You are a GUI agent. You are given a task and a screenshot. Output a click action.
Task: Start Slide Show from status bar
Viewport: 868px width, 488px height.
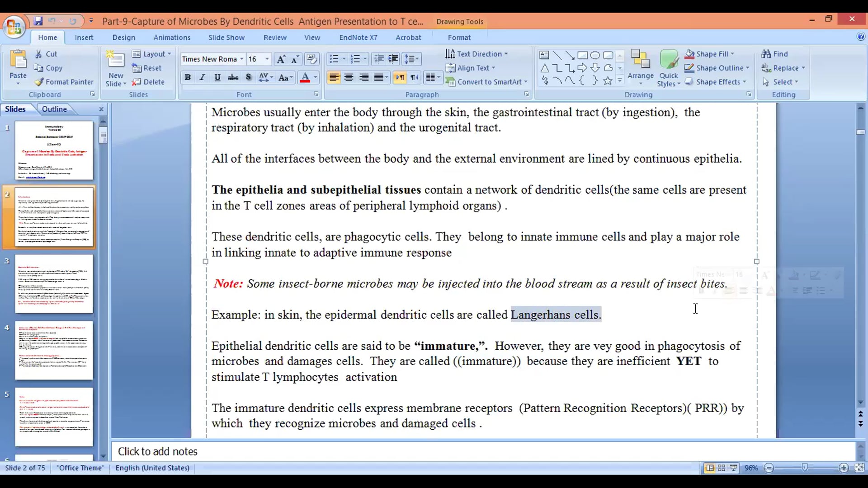pyautogui.click(x=733, y=468)
